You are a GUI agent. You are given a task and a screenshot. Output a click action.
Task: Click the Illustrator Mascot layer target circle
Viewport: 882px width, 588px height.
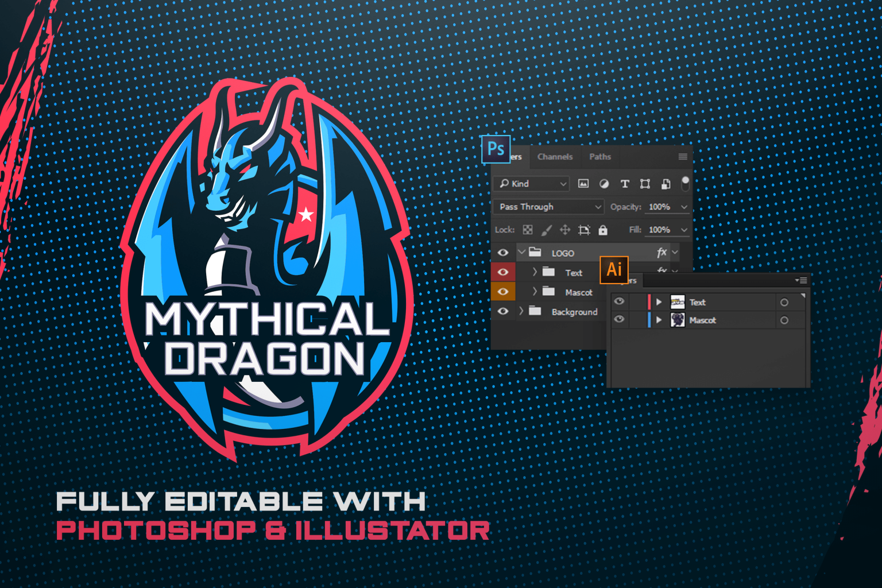tap(784, 320)
